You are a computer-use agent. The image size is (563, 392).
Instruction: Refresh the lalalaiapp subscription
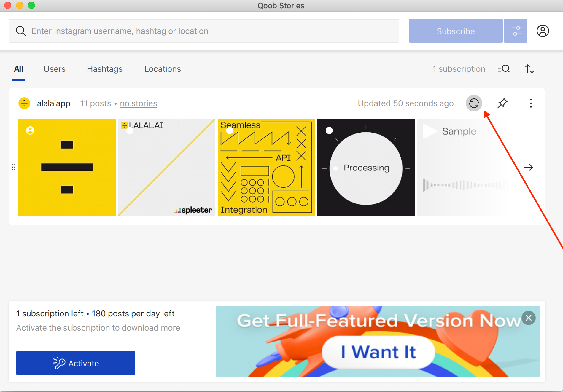474,103
